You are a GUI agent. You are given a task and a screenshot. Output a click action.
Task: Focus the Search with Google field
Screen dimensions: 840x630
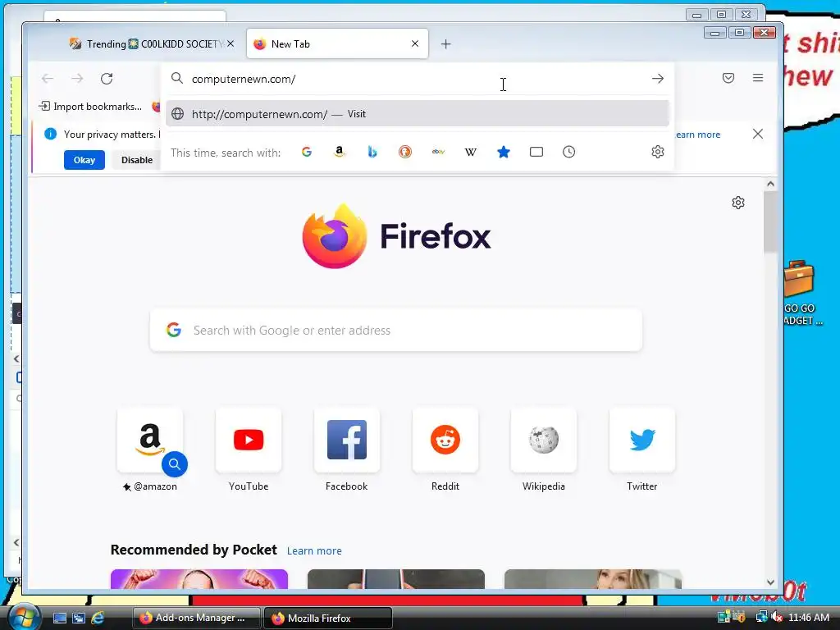point(396,330)
